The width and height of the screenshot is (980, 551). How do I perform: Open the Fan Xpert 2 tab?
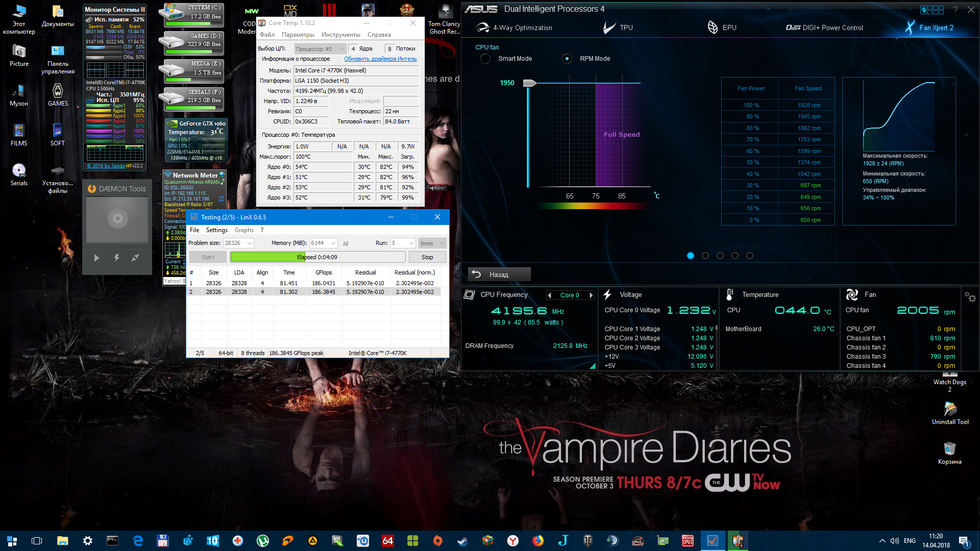tap(936, 28)
